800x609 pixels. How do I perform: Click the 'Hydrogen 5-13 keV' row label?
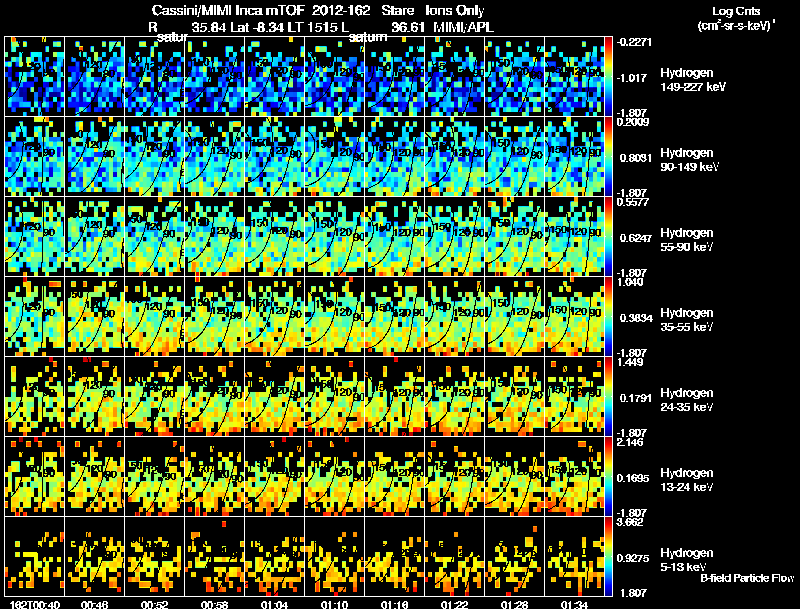click(687, 560)
